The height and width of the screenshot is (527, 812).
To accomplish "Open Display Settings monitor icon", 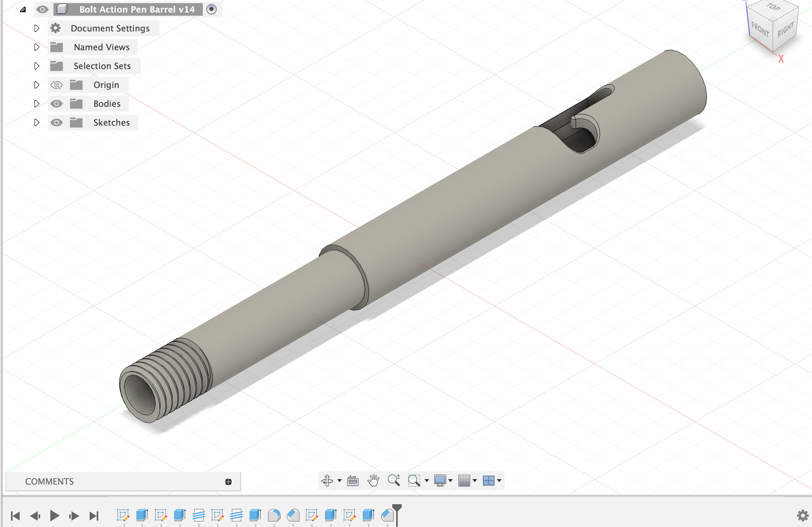I will click(440, 480).
